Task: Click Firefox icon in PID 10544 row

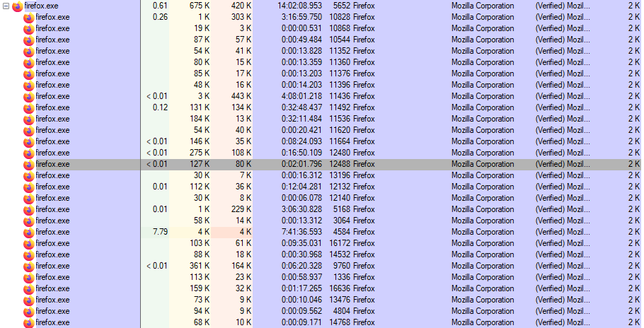Action: point(29,40)
